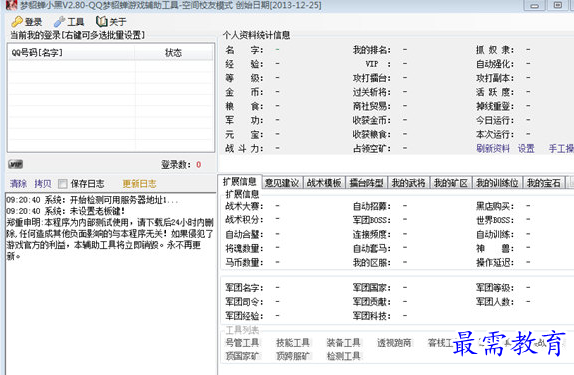Open the 透视跑商 tool
Screen dimensions: 574x375
click(394, 343)
